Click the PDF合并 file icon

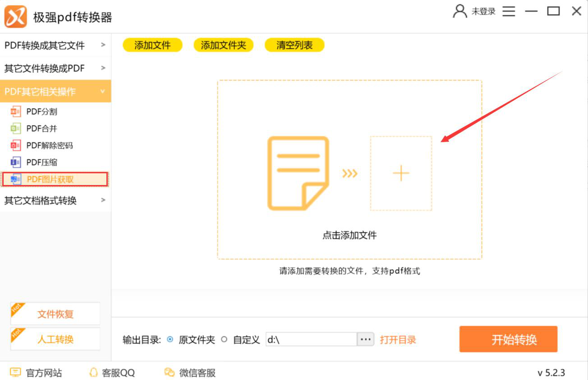click(16, 129)
